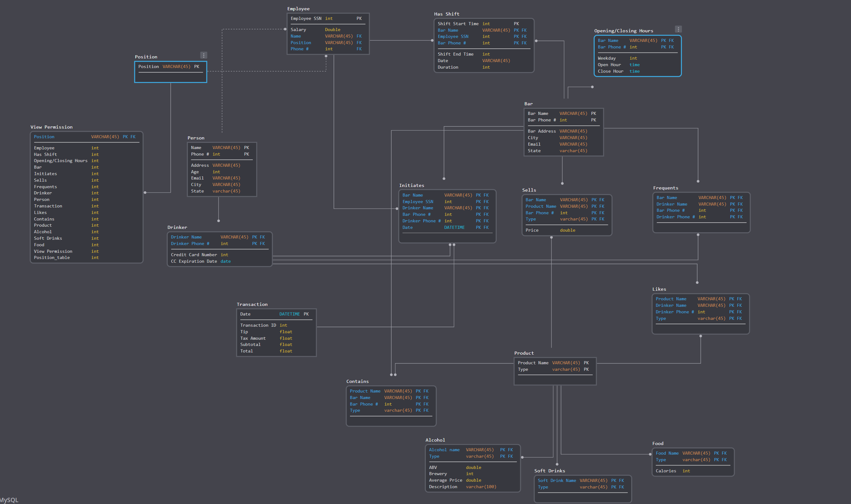
Task: Select the Employee table title
Action: click(x=298, y=9)
